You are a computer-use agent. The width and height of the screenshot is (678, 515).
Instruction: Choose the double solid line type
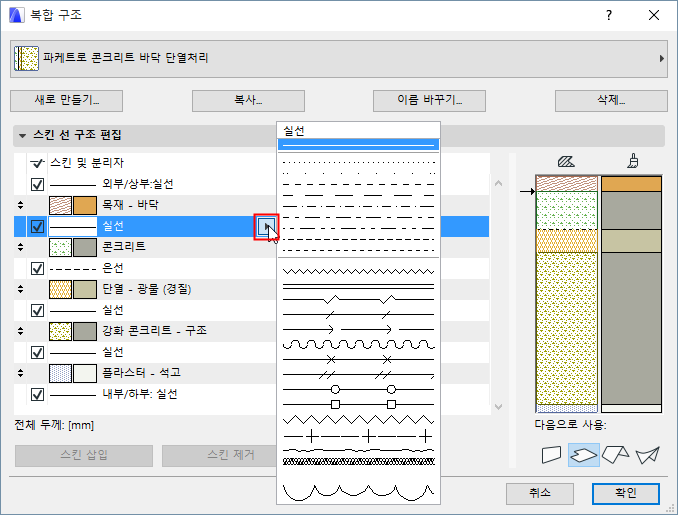tap(358, 286)
